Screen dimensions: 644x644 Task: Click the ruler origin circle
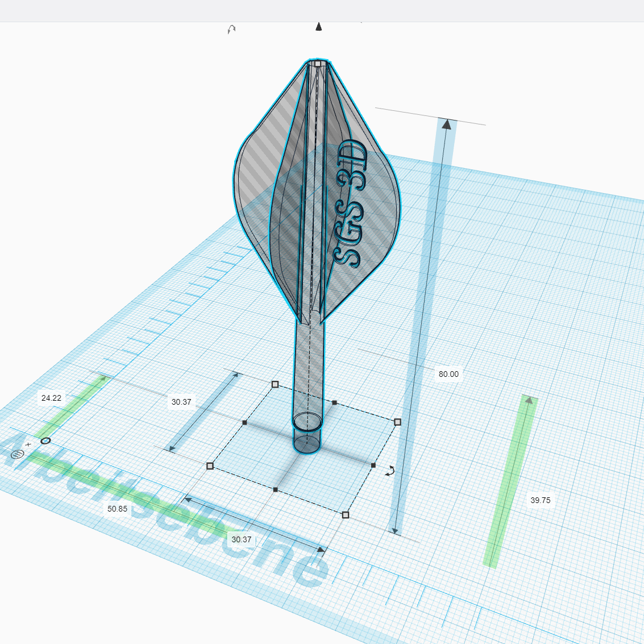45,441
